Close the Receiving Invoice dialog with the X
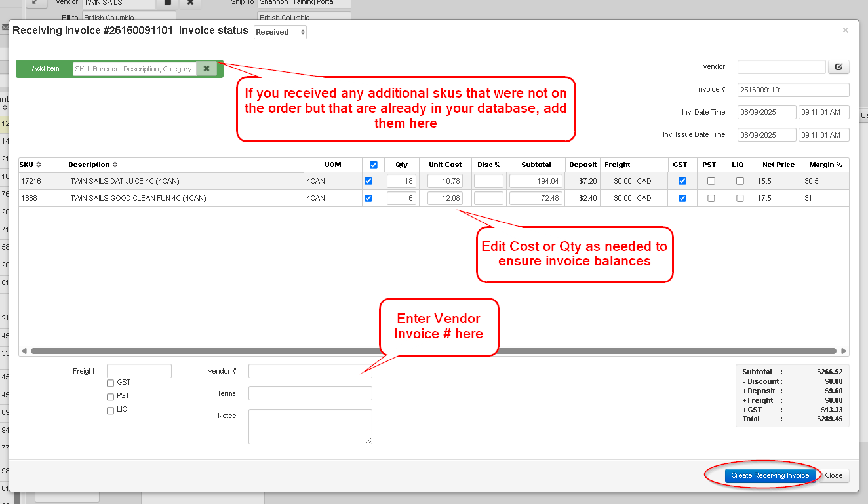The height and width of the screenshot is (504, 868). point(846,30)
